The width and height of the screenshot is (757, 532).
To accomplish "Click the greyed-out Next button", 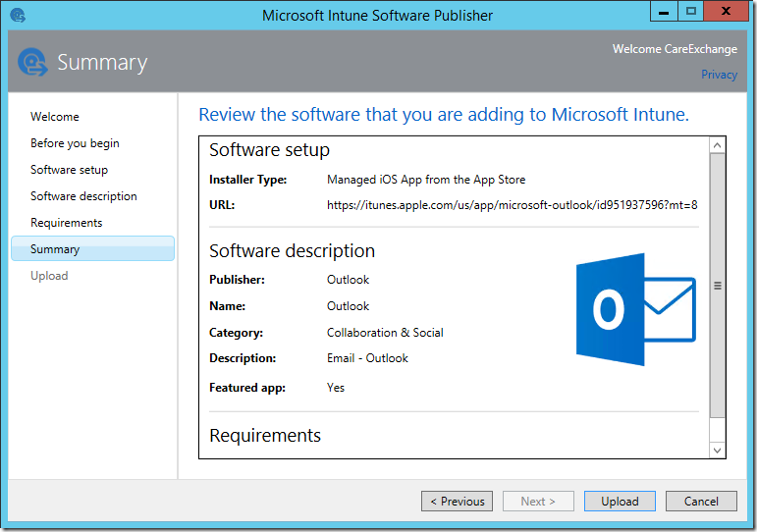I will [x=538, y=502].
